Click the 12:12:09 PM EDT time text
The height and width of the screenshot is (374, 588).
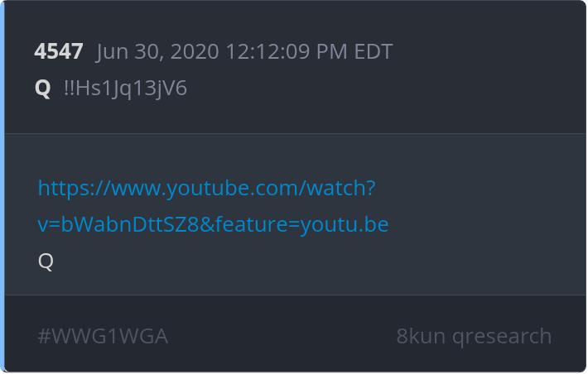point(310,51)
